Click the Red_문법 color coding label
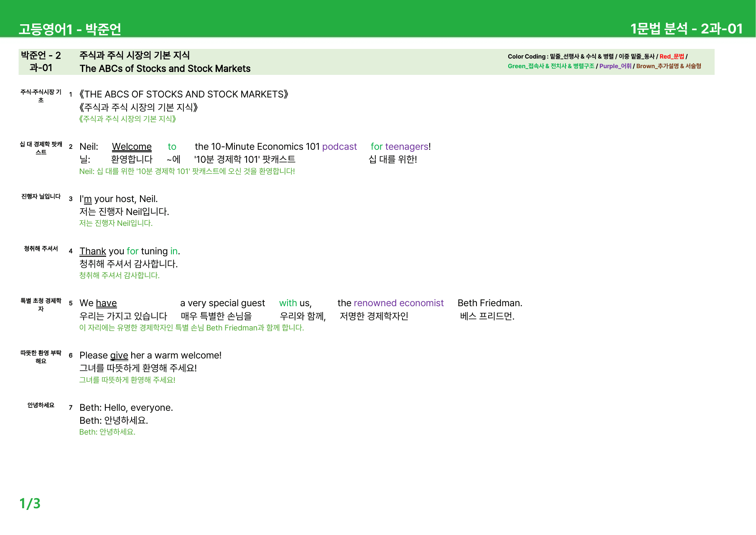The height and width of the screenshot is (535, 756). [672, 56]
